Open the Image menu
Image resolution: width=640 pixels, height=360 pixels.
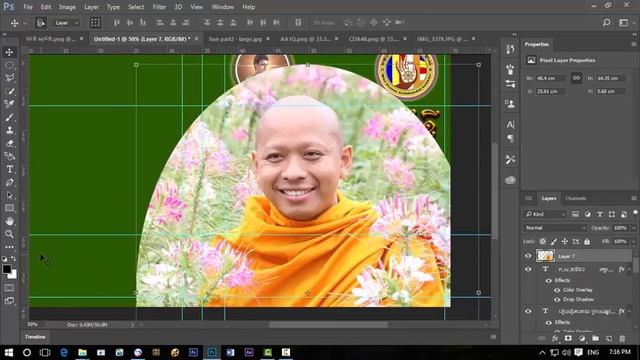[x=67, y=7]
